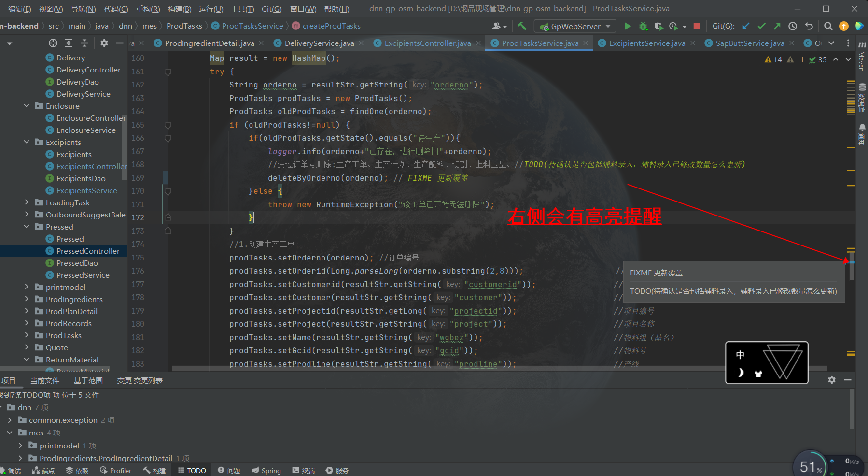Viewport: 868px width, 476px height.
Task: Toggle code folding at try line 161
Action: (x=168, y=72)
